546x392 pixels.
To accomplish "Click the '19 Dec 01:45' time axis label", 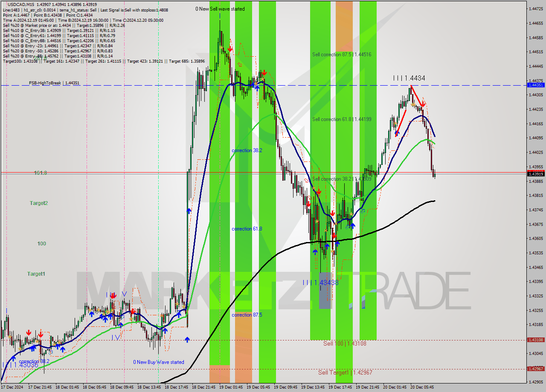I will (231, 387).
